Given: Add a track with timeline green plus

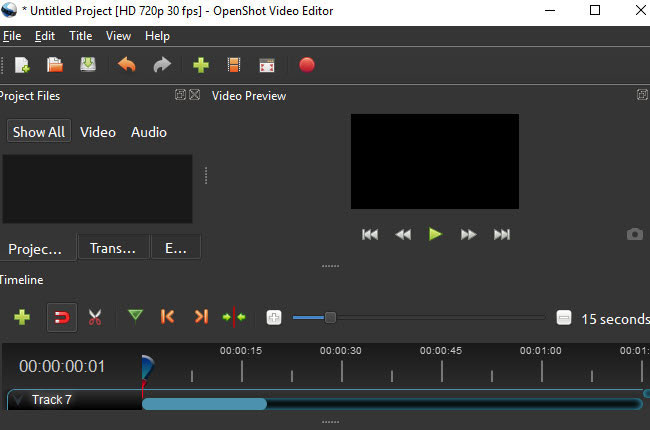Looking at the screenshot, I should [22, 318].
